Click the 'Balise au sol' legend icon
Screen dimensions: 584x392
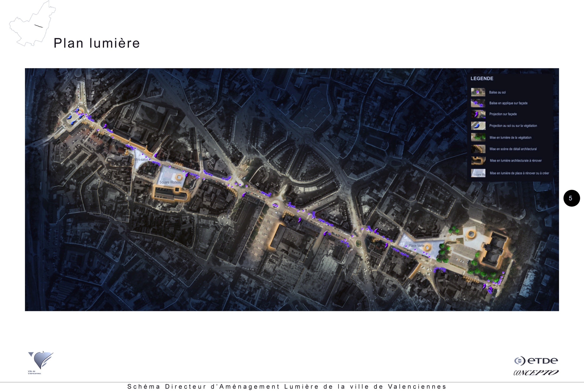pyautogui.click(x=478, y=92)
